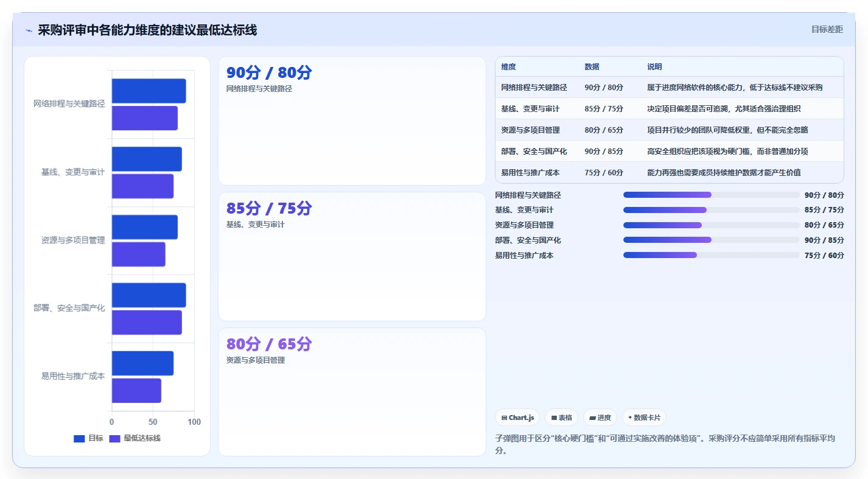Click the purple 最低达标线 bar for 资源与多项目管理
868x479 pixels.
coord(139,254)
